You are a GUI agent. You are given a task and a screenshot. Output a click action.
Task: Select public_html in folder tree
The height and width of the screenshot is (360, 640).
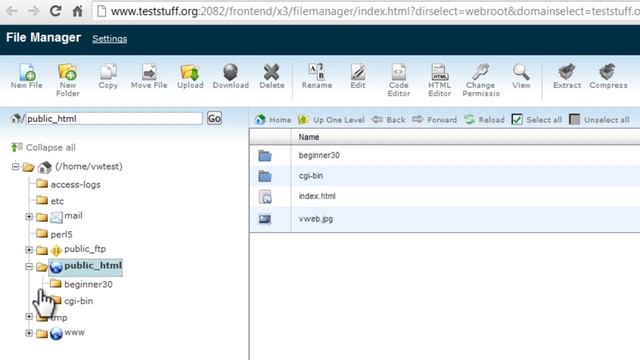[93, 266]
